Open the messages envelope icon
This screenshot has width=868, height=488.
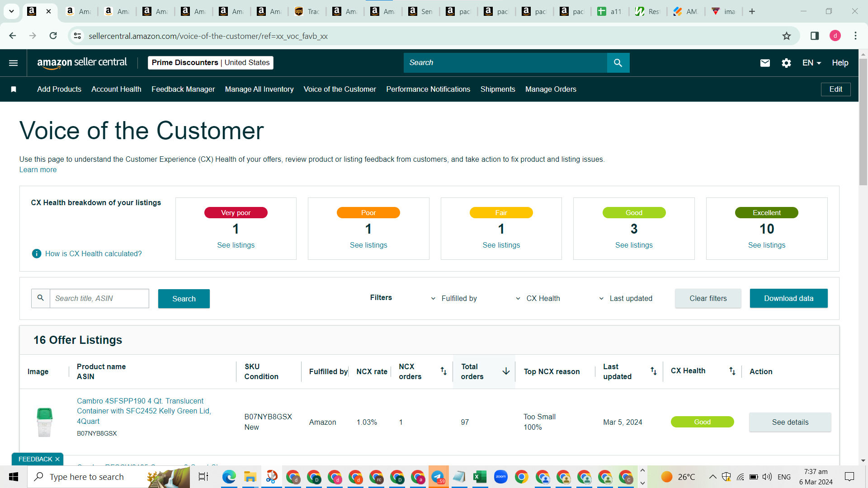(765, 63)
